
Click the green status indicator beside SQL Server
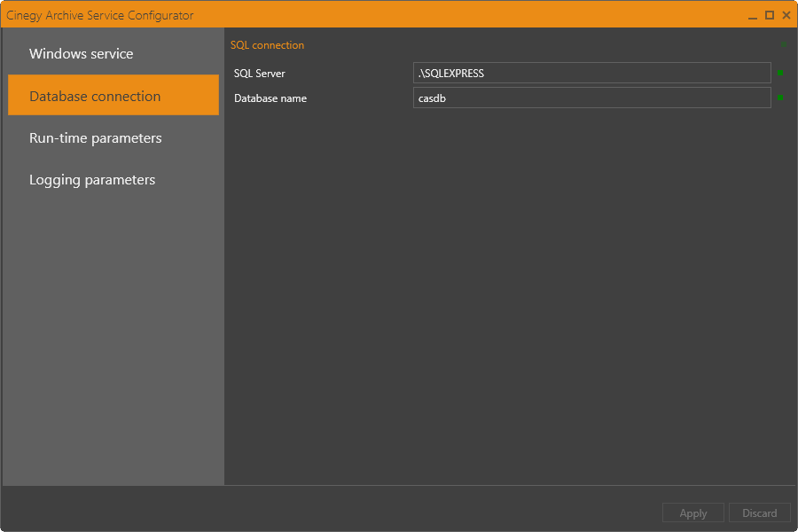click(x=780, y=73)
